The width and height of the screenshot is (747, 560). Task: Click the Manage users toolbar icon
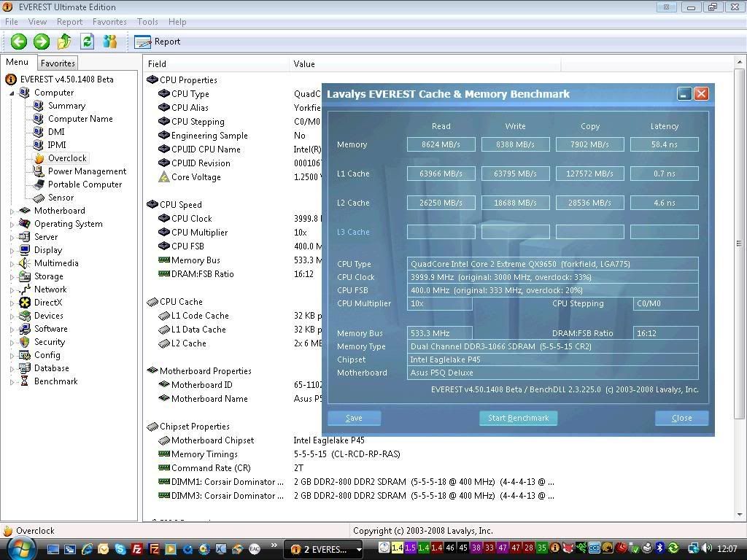[109, 42]
